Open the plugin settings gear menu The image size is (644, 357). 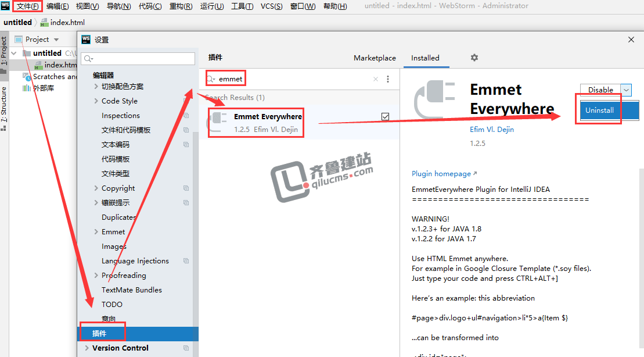[x=474, y=58]
